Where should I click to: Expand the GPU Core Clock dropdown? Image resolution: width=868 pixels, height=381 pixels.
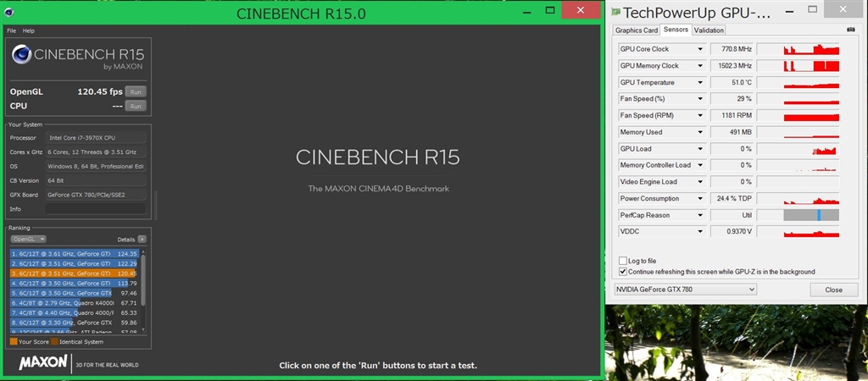pos(700,49)
